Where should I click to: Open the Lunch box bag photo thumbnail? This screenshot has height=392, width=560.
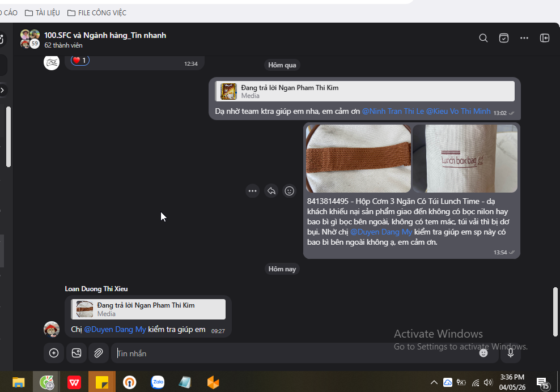tap(465, 159)
